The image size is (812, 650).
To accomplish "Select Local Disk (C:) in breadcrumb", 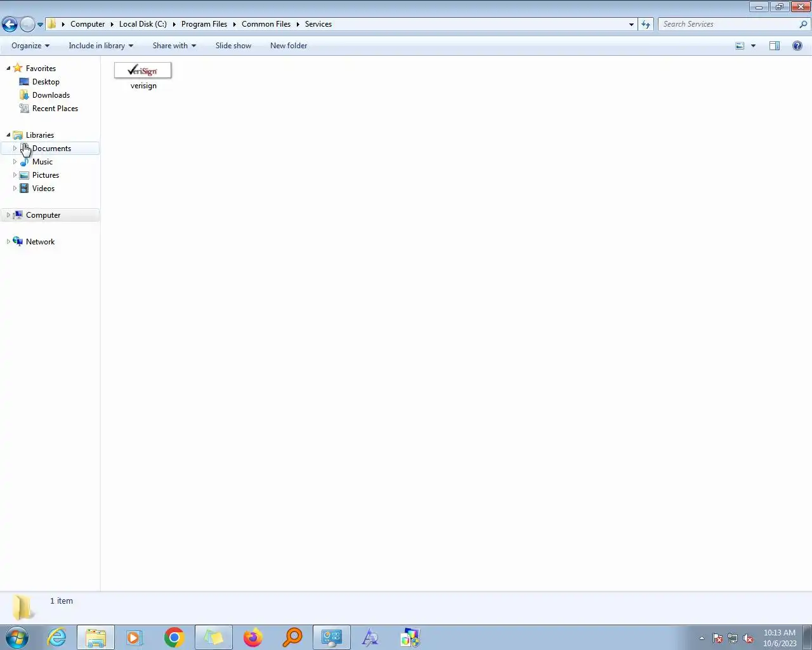I will (143, 24).
